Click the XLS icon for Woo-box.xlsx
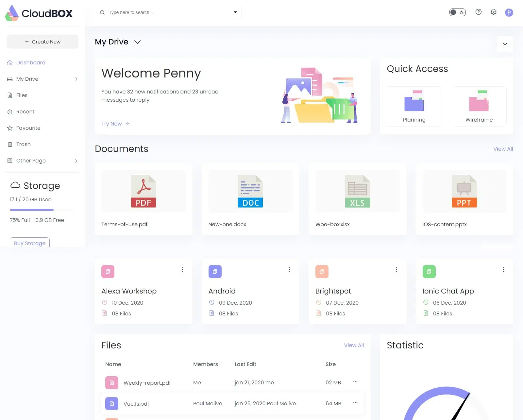 pos(357,191)
